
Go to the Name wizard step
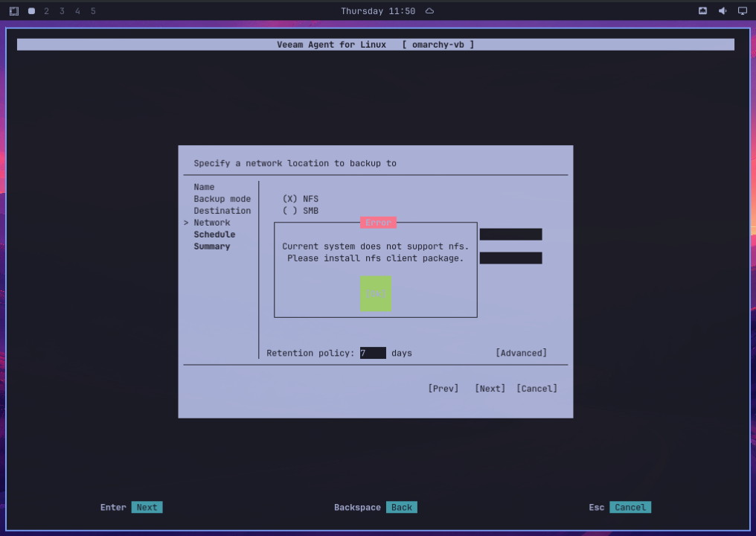pyautogui.click(x=204, y=187)
